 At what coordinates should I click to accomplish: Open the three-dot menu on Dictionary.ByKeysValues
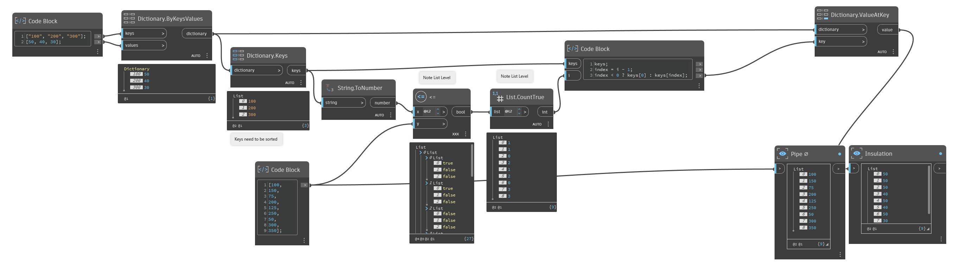(207, 56)
